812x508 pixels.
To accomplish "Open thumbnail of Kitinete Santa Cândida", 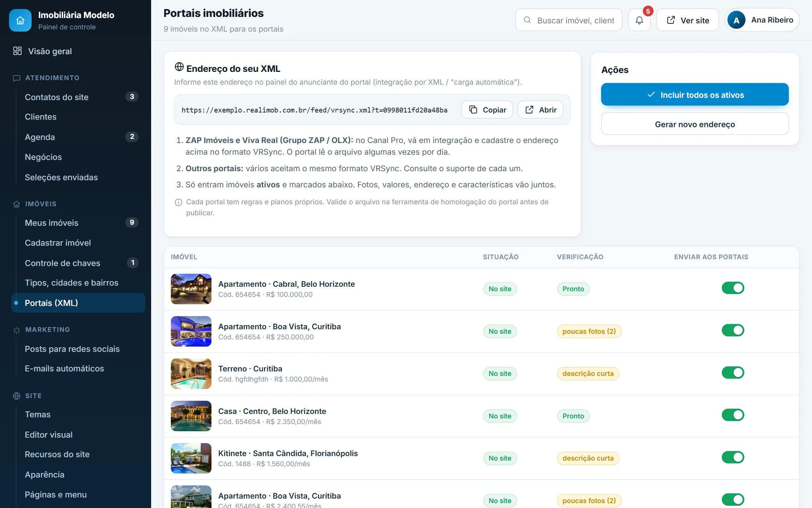I will (x=191, y=458).
